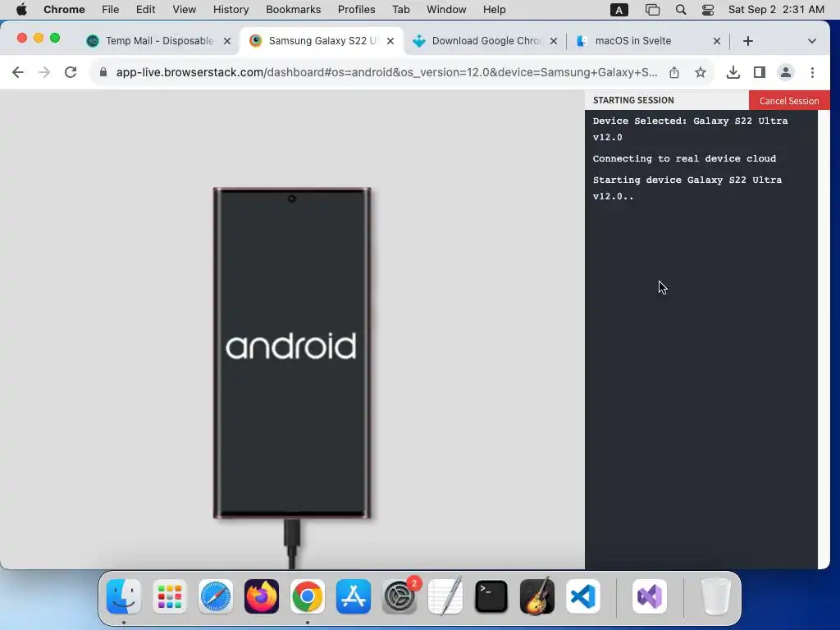
Task: Close macOS in Svelte tab
Action: pos(717,41)
